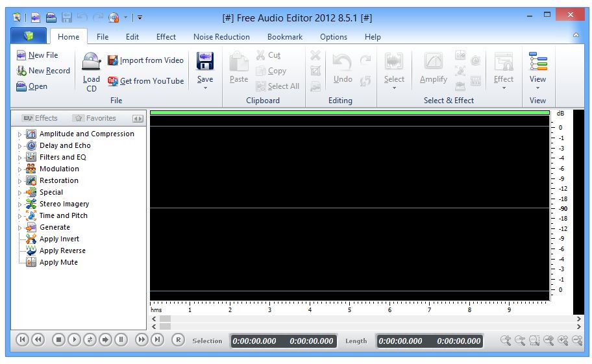This screenshot has width=592, height=364.
Task: Expand the Modulation node
Action: pos(19,169)
